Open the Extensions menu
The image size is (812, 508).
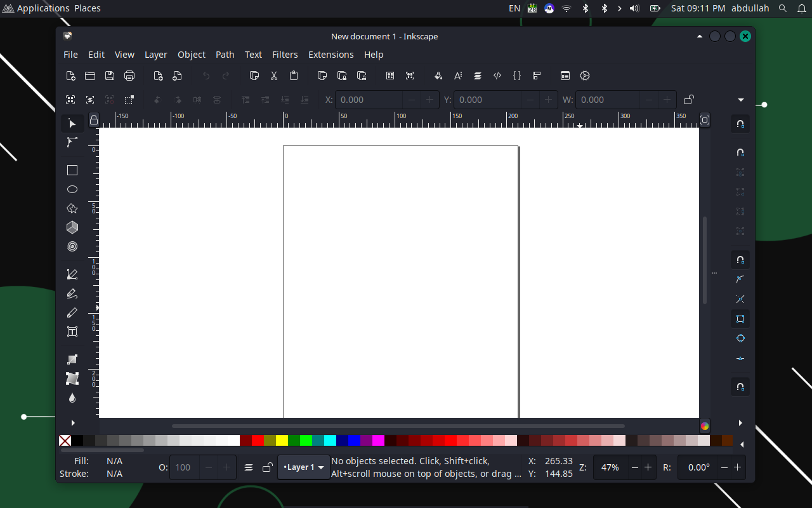point(331,55)
